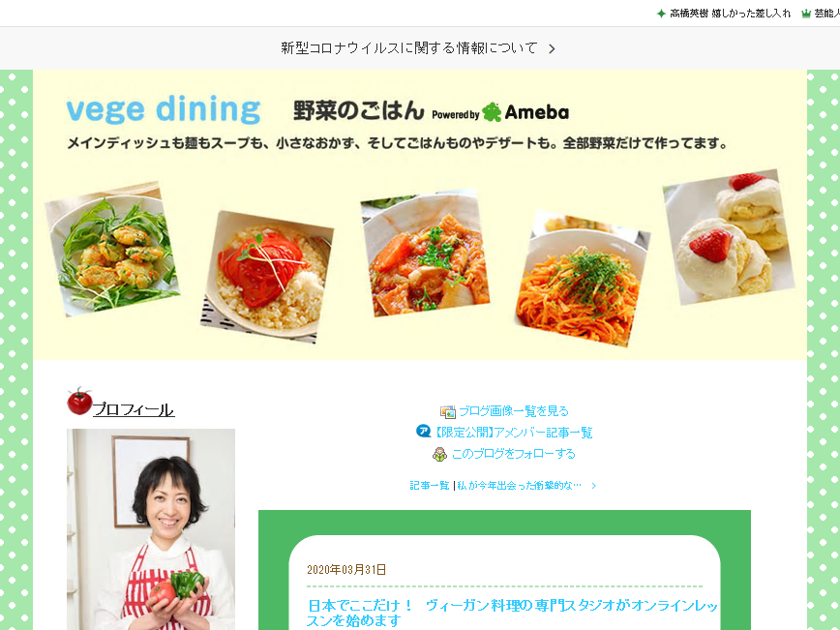The image size is (840, 630).
Task: Click the green star icon by 高橋英樹
Action: [661, 14]
